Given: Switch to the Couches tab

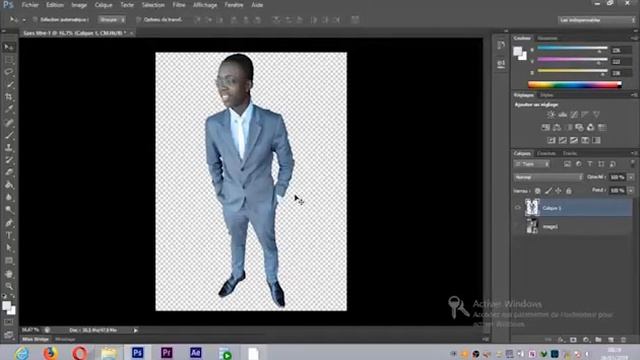Looking at the screenshot, I should [x=546, y=153].
